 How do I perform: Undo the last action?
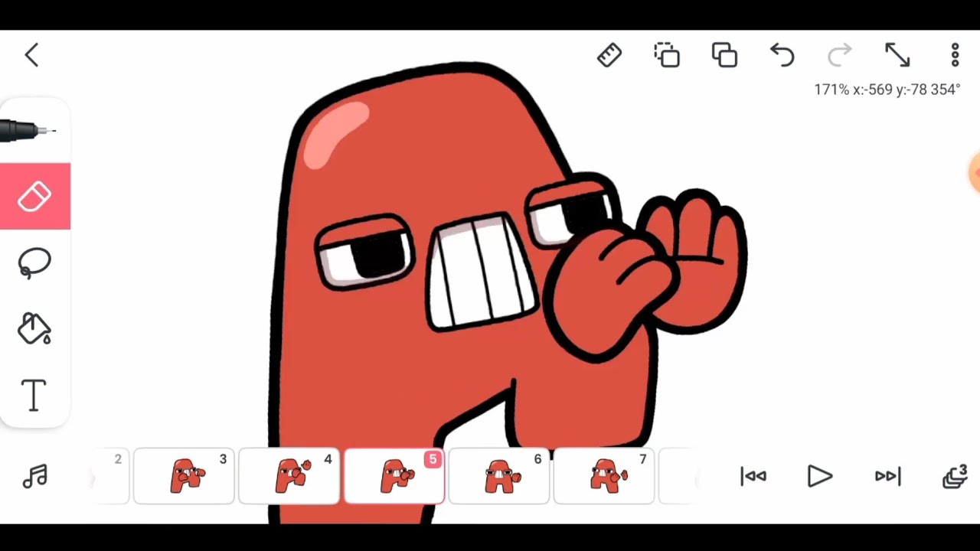coord(782,55)
